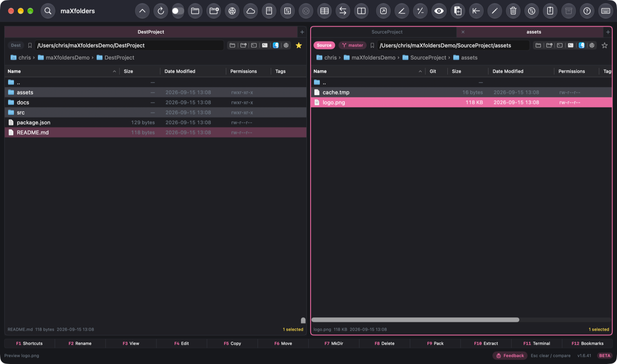
Task: Select logo.png in right panel
Action: point(461,102)
